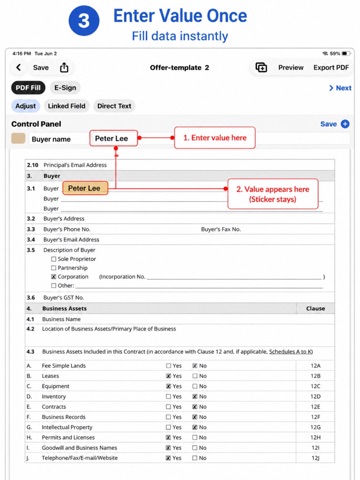Check Yes for Contracts
The image size is (360, 480).
tap(168, 407)
